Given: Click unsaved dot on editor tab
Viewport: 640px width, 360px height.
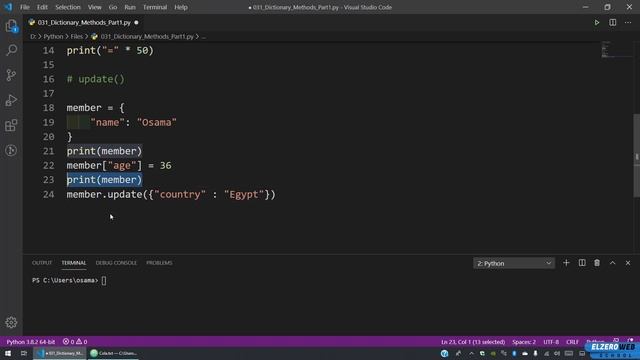Looking at the screenshot, I should (136, 22).
